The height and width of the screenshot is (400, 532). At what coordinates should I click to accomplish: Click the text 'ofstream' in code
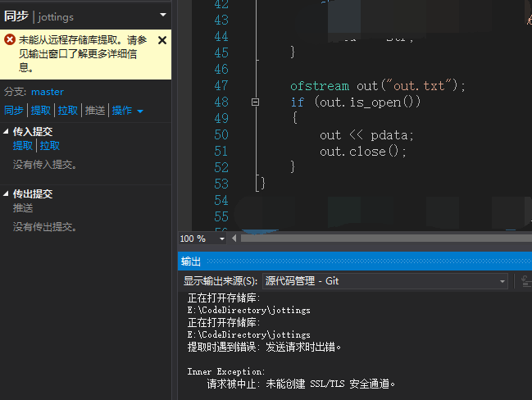[320, 86]
